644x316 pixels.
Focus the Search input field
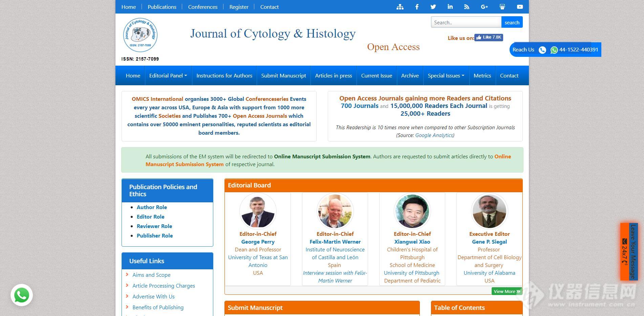tap(466, 22)
